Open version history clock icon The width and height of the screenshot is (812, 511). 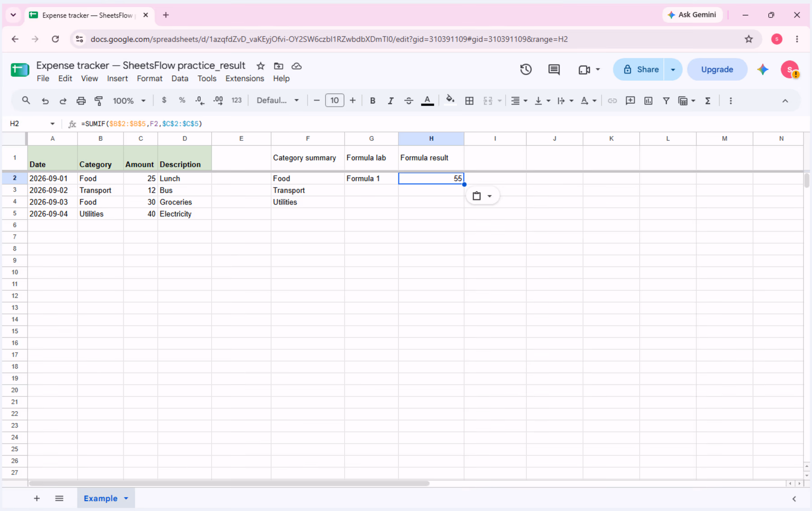[526, 70]
